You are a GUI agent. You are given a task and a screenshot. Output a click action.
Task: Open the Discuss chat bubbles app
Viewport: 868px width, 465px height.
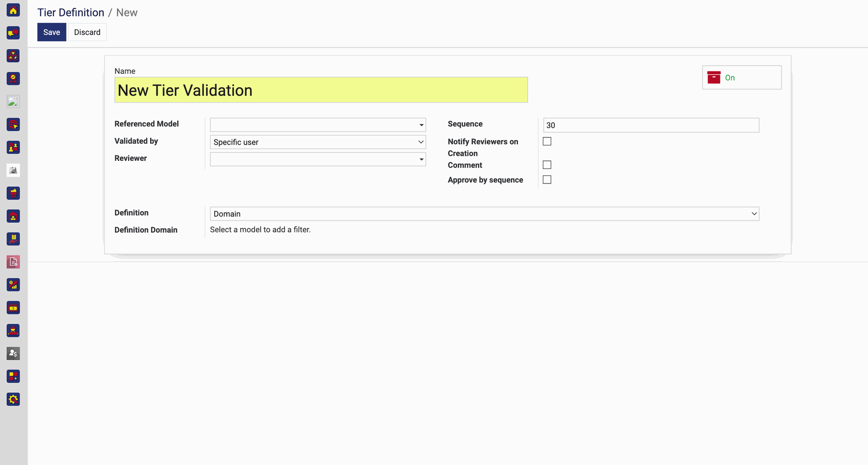tap(13, 33)
